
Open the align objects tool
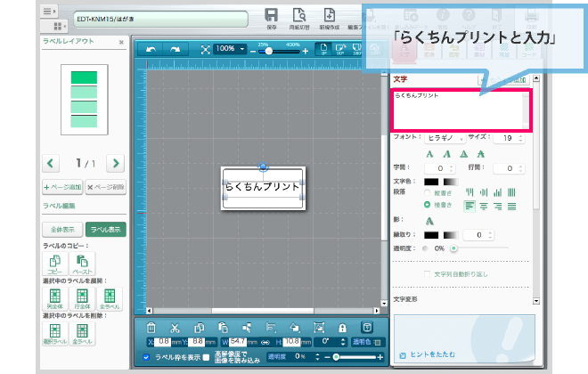(271, 328)
